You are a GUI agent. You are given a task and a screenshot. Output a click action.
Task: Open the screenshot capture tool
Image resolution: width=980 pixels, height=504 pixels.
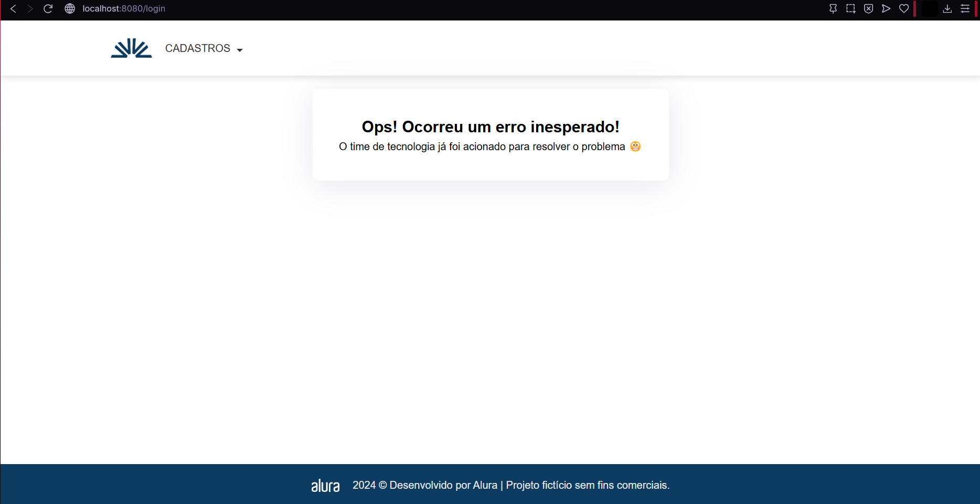tap(850, 8)
